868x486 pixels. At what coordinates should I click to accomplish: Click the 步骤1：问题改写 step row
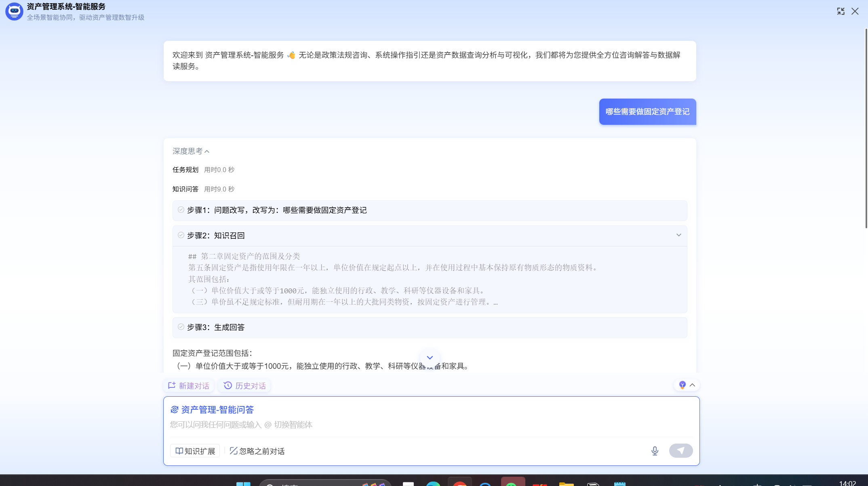pyautogui.click(x=430, y=210)
